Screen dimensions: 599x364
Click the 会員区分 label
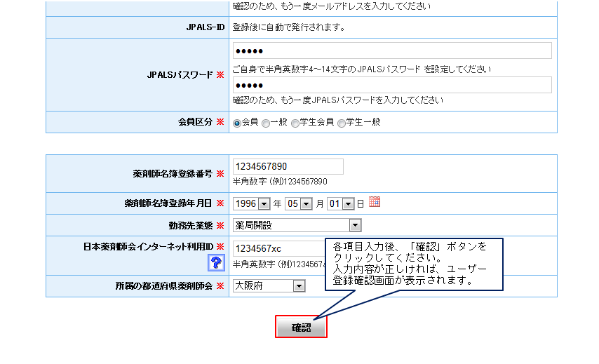point(195,122)
